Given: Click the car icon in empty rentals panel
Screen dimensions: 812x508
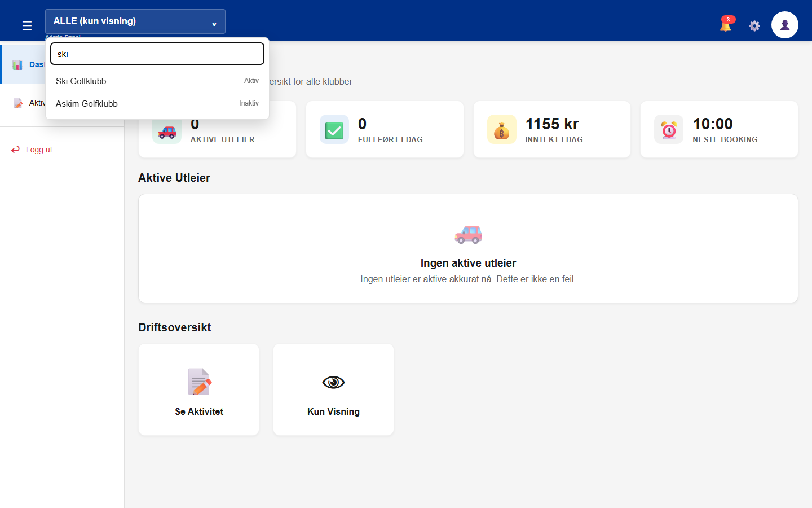Looking at the screenshot, I should 468,234.
